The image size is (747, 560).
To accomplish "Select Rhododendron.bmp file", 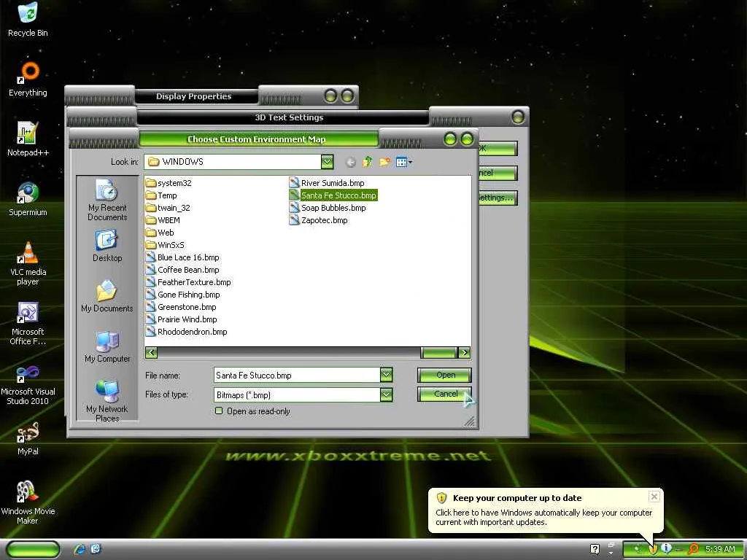I will coord(186,332).
